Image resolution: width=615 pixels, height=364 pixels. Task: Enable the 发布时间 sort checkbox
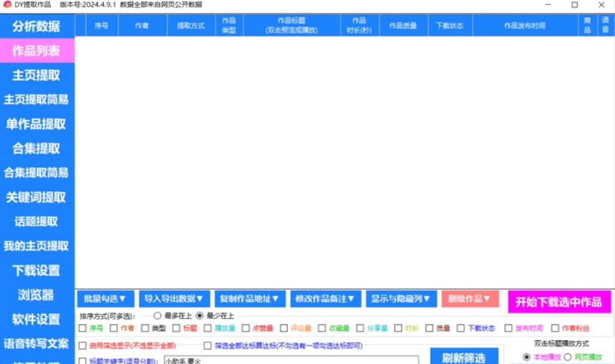(x=509, y=328)
